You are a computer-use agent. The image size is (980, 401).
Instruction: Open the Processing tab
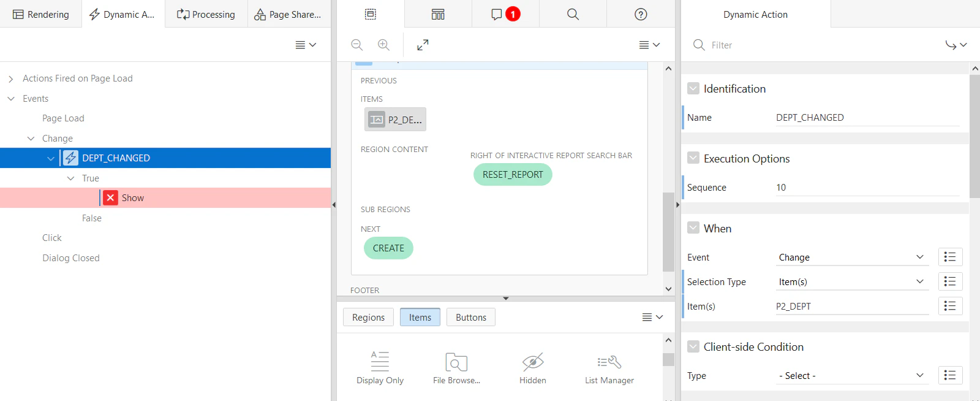[x=206, y=14]
